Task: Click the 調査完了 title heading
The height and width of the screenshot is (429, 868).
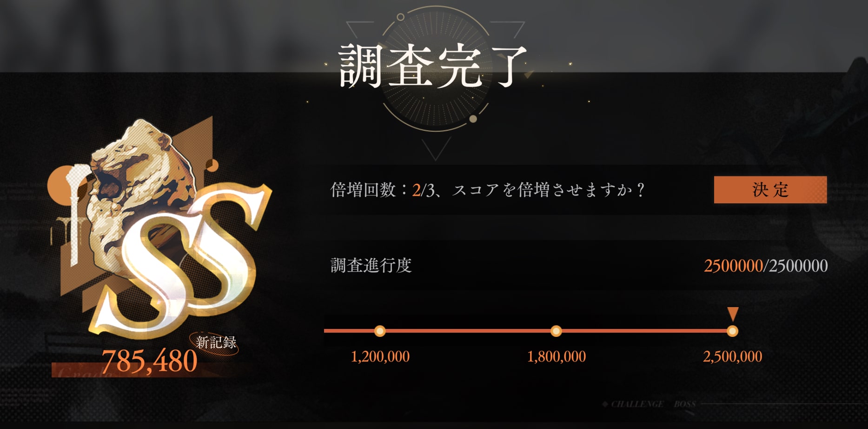Action: click(x=432, y=66)
